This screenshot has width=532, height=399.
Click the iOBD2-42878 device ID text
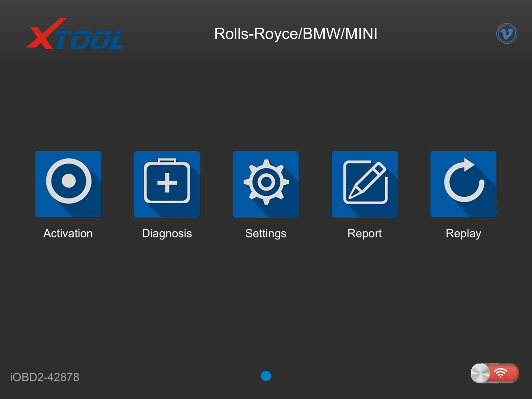coord(45,377)
